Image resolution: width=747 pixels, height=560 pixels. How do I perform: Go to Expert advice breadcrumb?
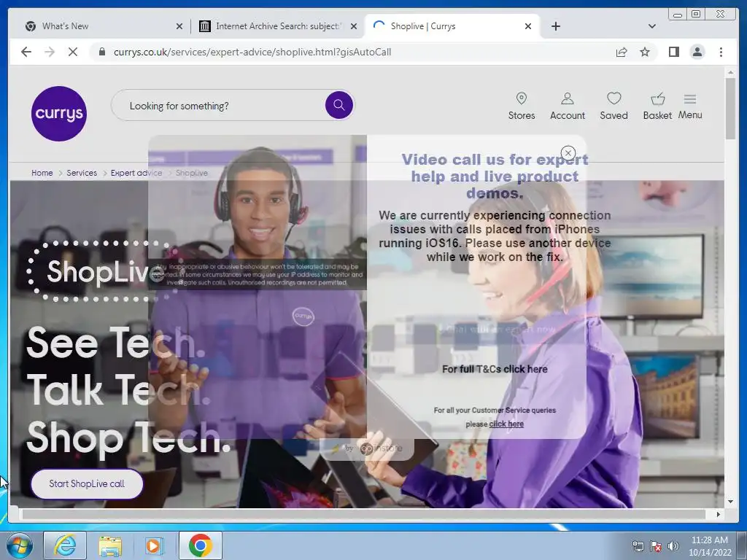tap(136, 173)
